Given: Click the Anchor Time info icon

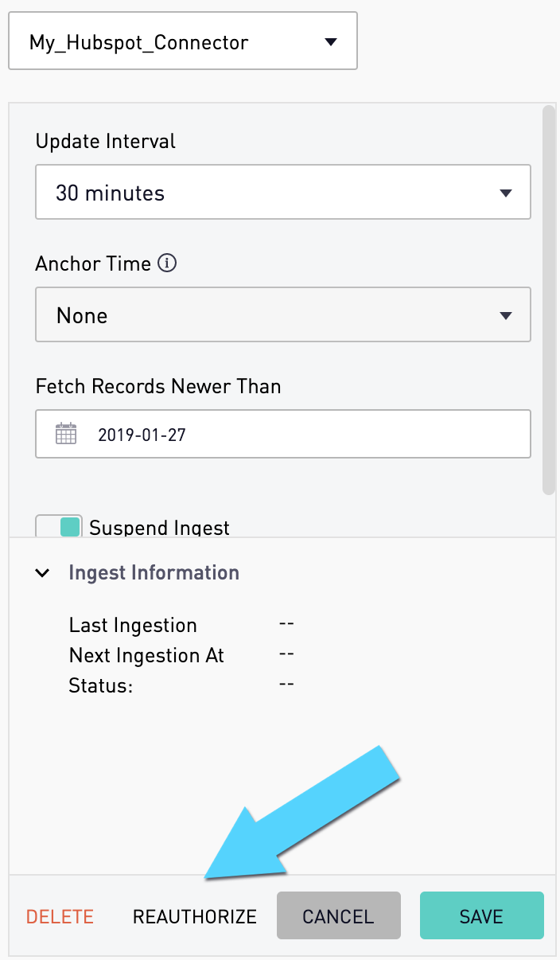Looking at the screenshot, I should (x=167, y=263).
